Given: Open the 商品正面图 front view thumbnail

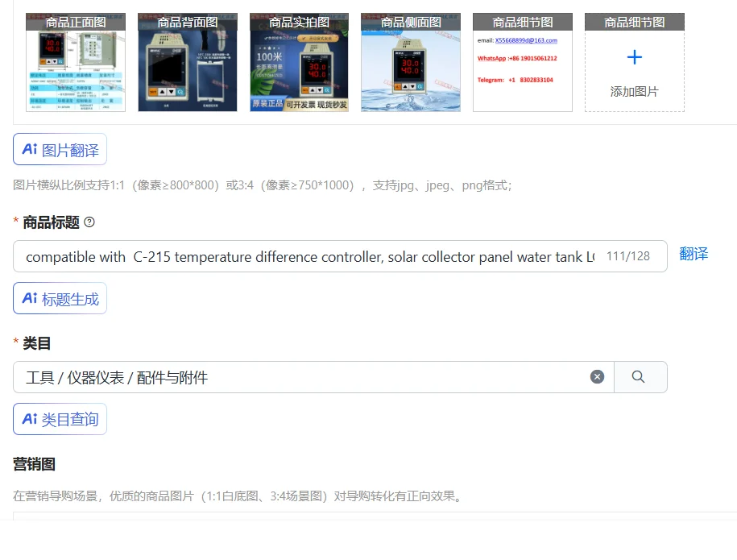Looking at the screenshot, I should 76,62.
